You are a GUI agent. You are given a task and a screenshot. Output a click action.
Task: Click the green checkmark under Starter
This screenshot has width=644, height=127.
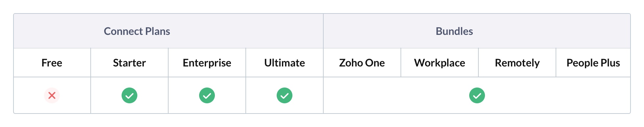[129, 95]
